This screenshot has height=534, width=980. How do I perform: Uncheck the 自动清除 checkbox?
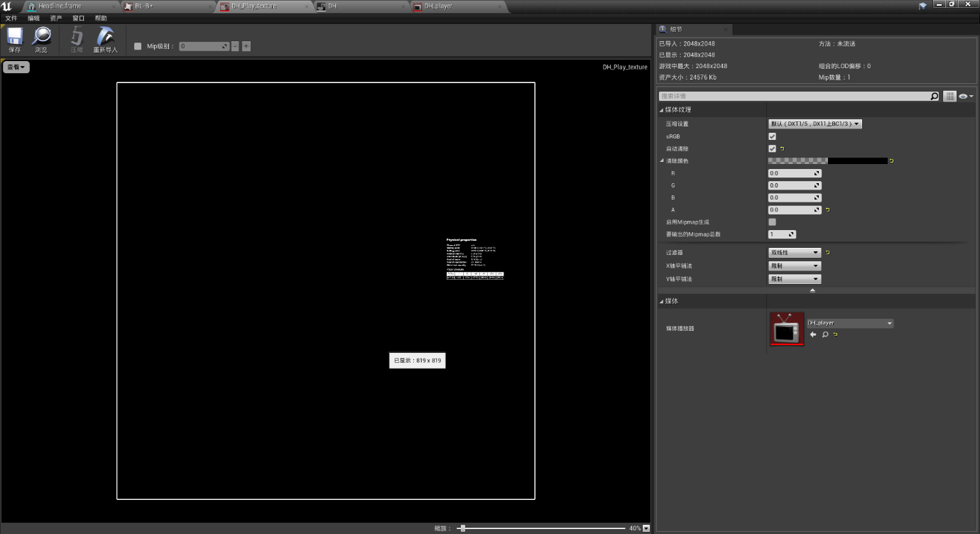click(x=772, y=148)
